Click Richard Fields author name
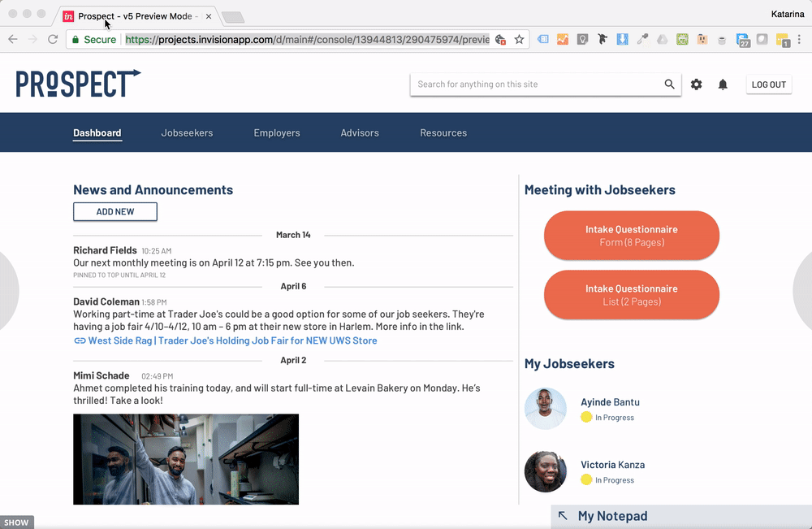 coord(105,250)
